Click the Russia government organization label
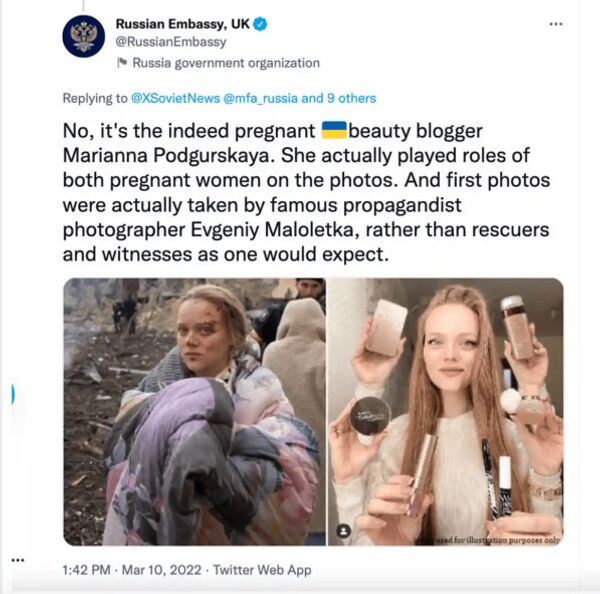 coord(226,63)
